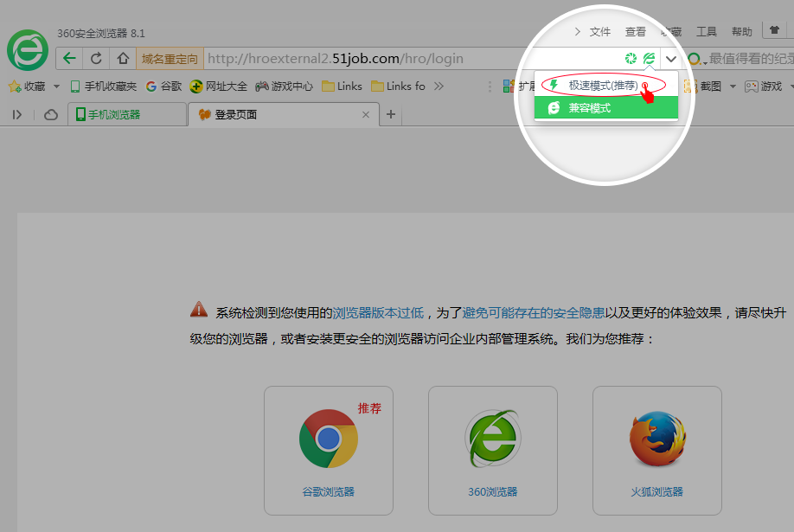Select 兼容模式 compatibility mode
This screenshot has width=794, height=532.
click(589, 108)
